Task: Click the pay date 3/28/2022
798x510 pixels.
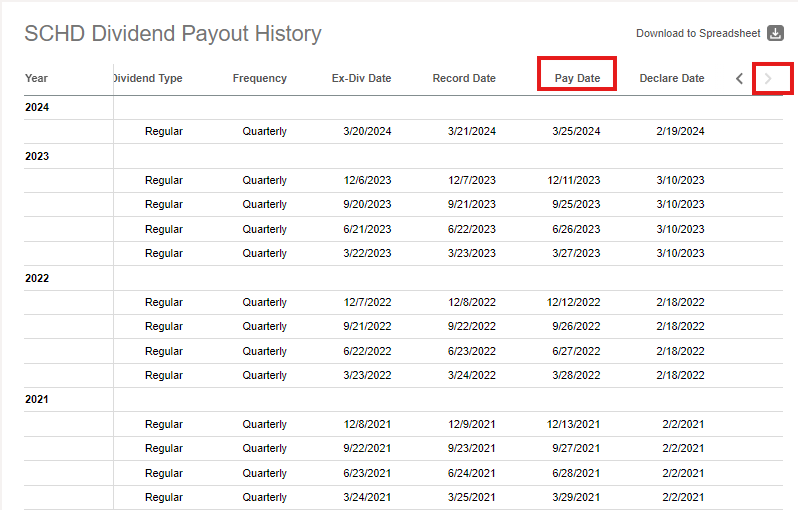Action: tap(576, 375)
